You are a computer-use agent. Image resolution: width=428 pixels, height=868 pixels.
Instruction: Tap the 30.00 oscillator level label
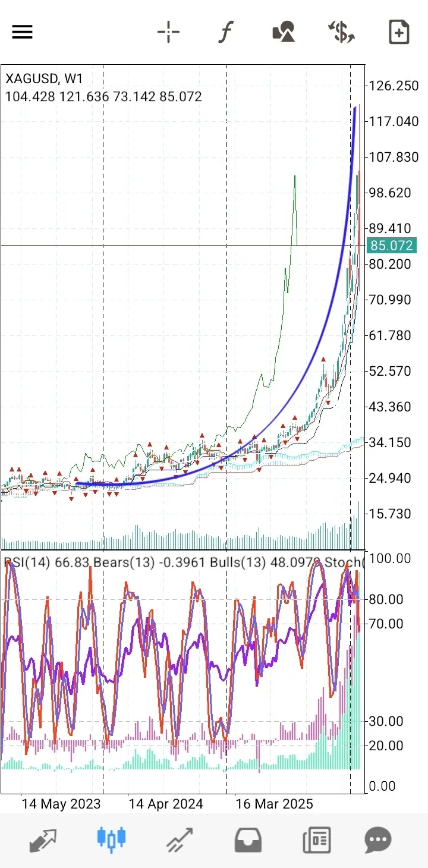pos(386,721)
